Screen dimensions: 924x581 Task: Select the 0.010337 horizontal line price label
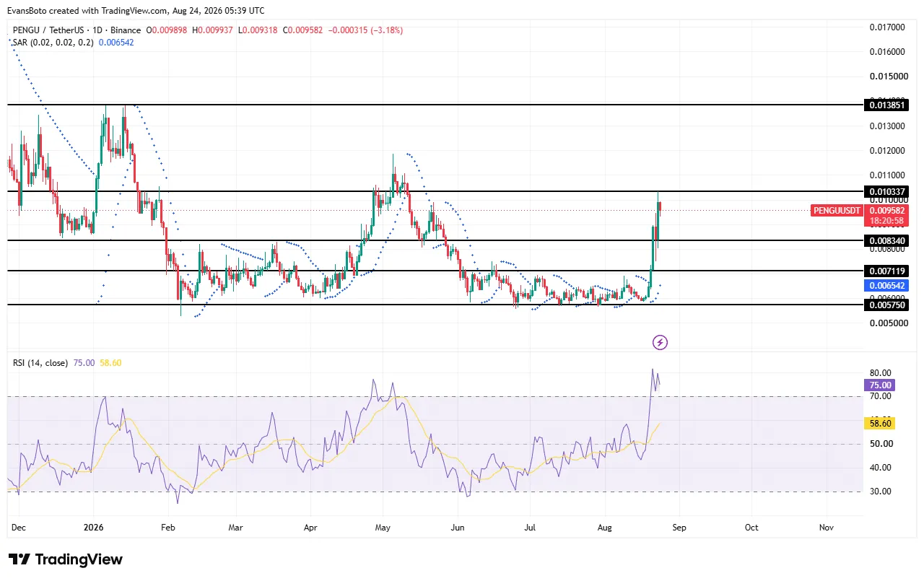pos(886,191)
